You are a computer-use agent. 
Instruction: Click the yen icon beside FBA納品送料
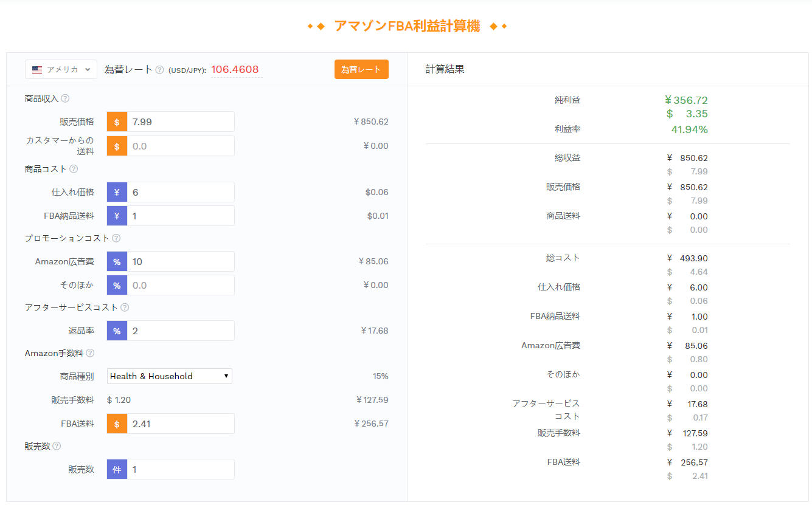117,216
